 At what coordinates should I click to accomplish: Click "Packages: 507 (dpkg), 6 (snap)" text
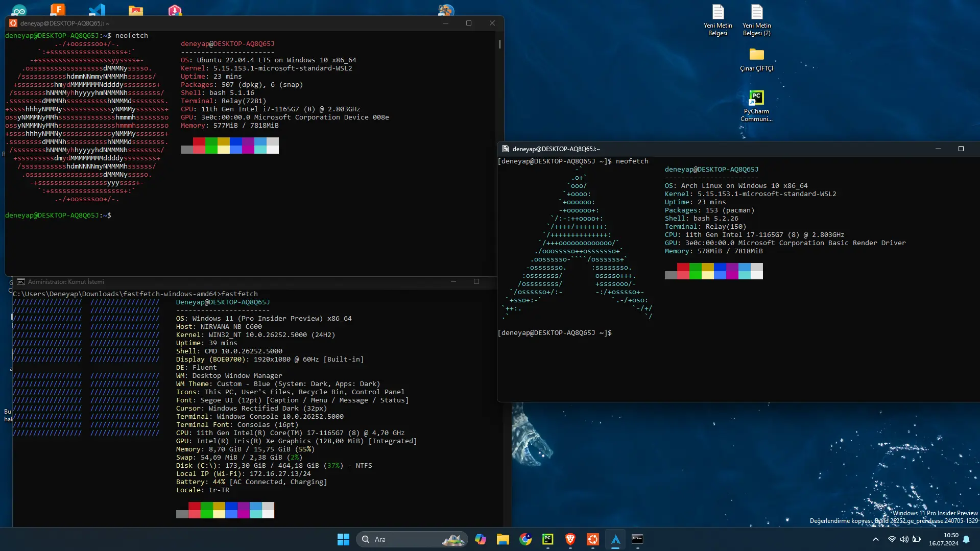[242, 85]
